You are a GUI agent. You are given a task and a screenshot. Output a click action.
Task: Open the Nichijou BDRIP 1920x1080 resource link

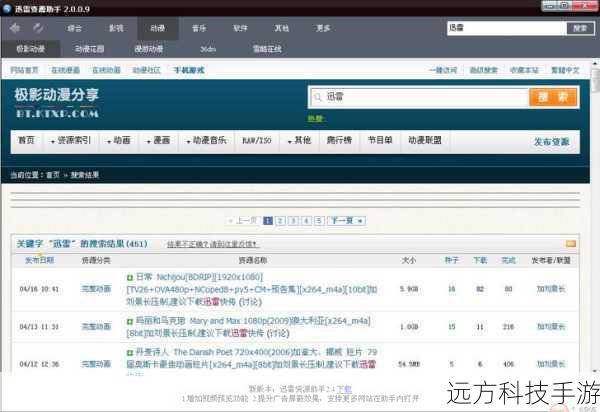click(x=252, y=290)
